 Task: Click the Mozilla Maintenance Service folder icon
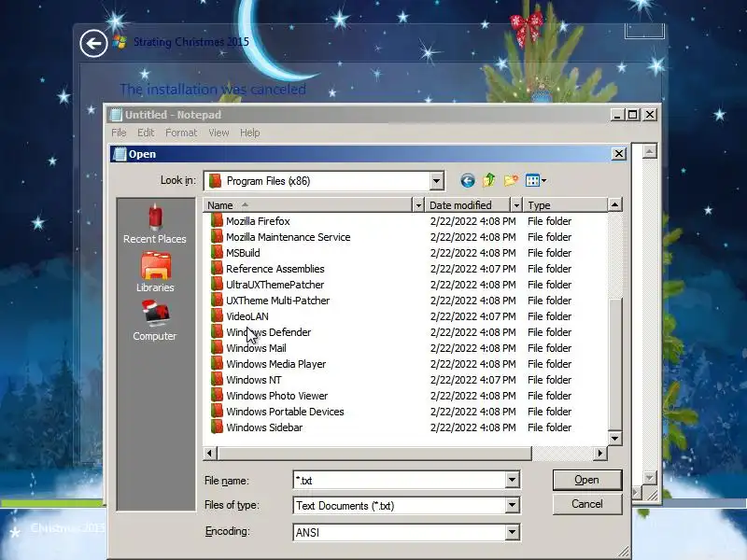(217, 236)
